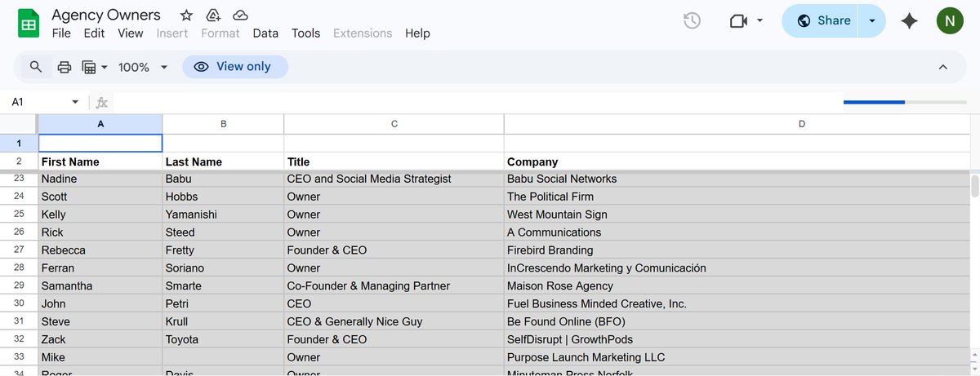This screenshot has height=376, width=980.
Task: Select the cell containing Yamanishi
Action: pos(223,215)
